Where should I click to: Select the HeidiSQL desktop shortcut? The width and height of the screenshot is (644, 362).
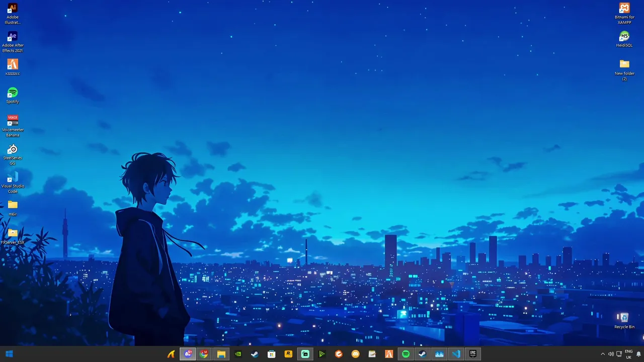pyautogui.click(x=624, y=39)
